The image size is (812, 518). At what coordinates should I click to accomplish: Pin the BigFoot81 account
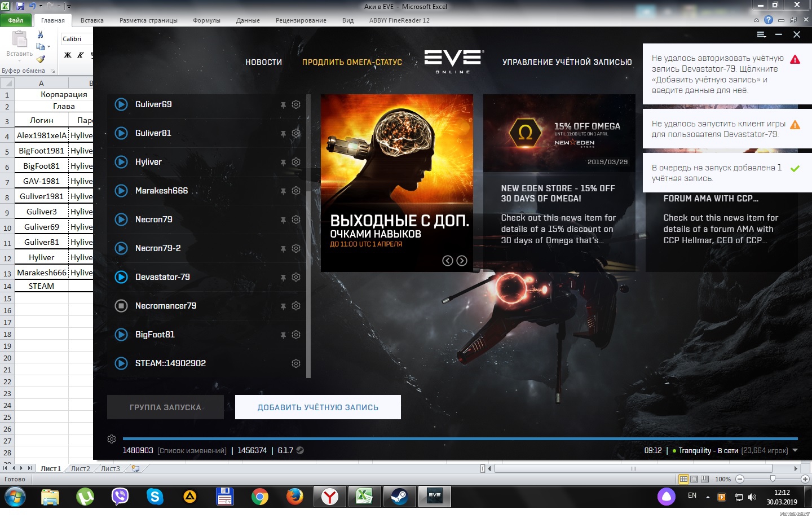tap(283, 335)
